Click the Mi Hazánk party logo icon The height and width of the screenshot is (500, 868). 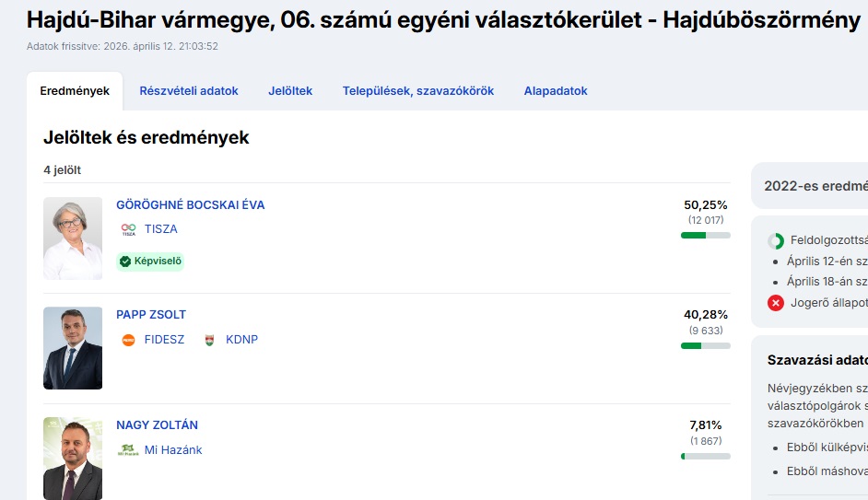pos(127,450)
